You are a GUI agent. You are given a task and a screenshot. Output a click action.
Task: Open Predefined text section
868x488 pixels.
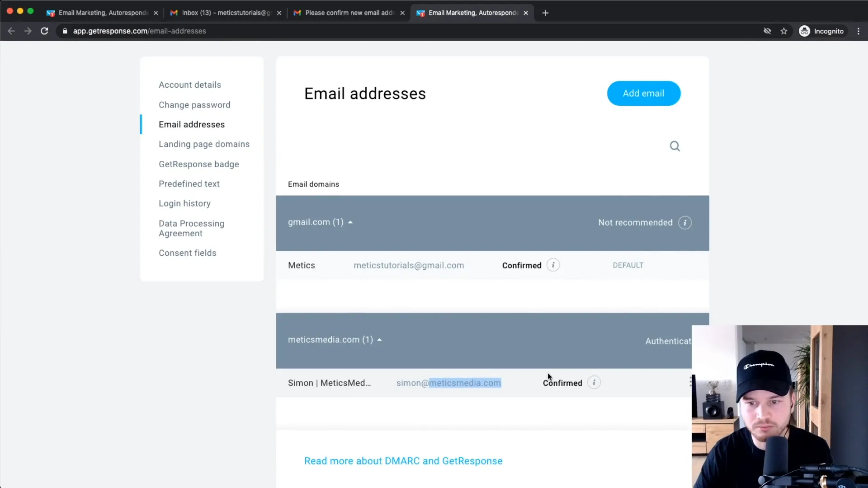click(189, 184)
